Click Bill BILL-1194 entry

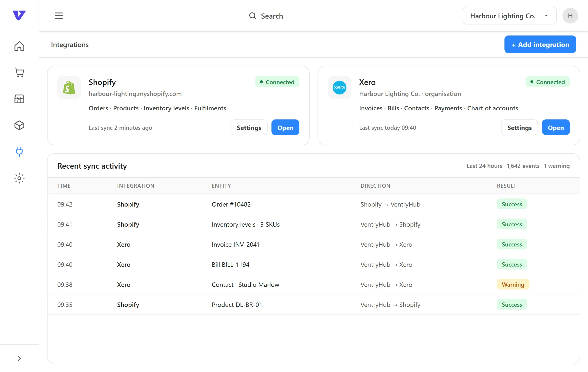231,265
